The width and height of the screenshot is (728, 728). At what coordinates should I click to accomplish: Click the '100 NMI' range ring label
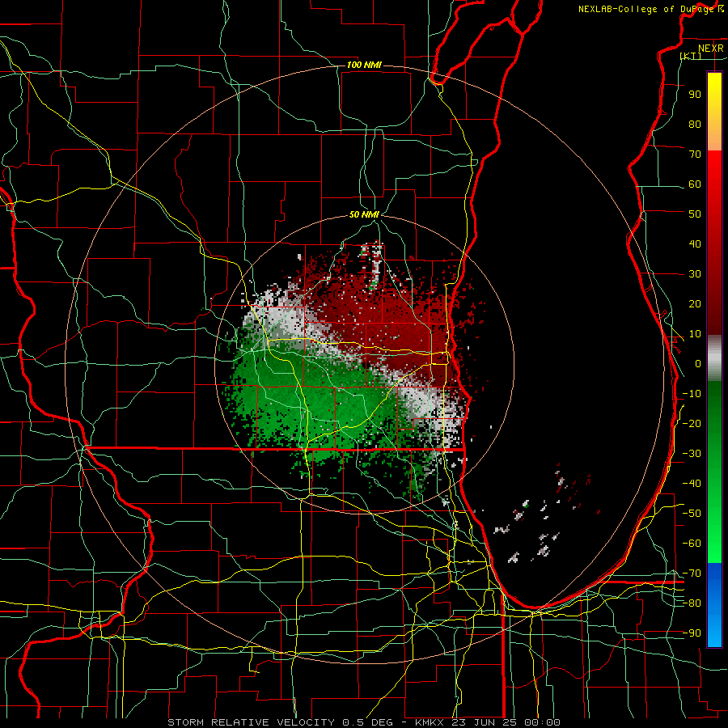[x=364, y=65]
